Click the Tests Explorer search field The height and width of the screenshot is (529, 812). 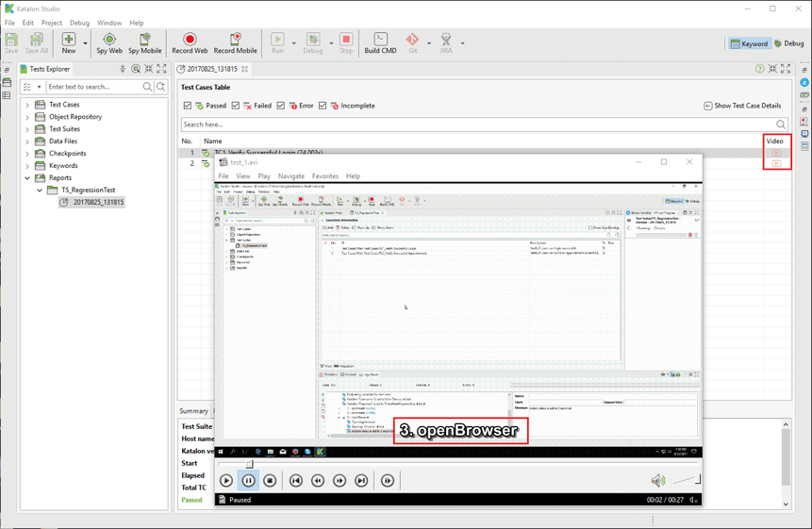point(94,87)
